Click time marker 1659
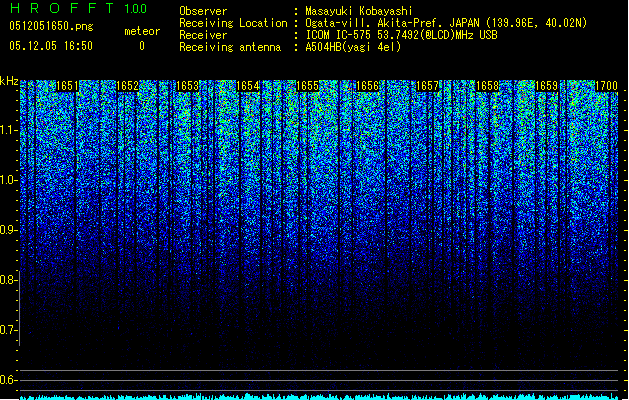Screen dimensions: 629x400 coord(547,86)
